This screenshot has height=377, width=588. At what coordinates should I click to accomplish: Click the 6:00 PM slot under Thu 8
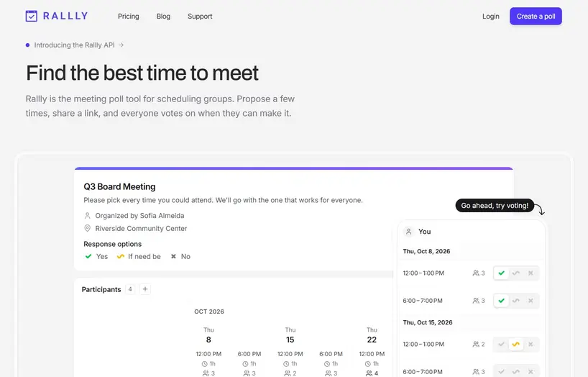point(249,354)
